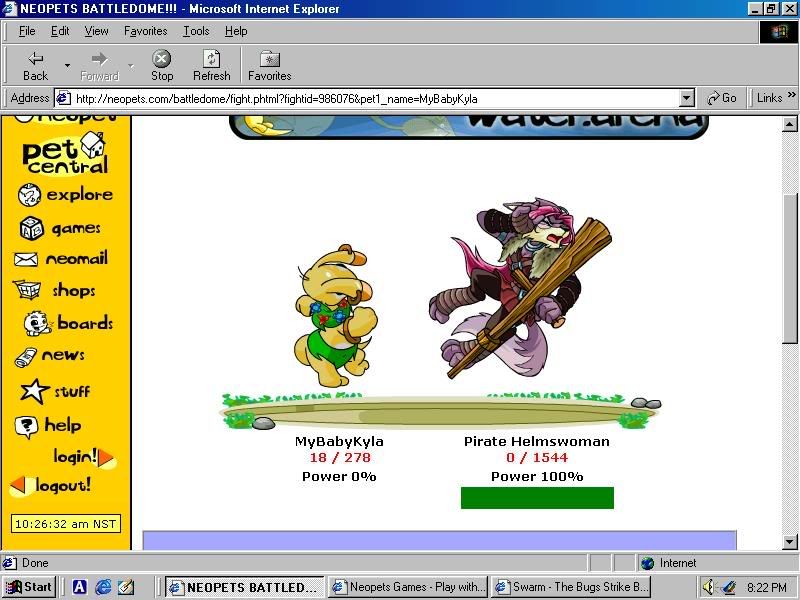This screenshot has height=600, width=800.
Task: Click the green Power 100% bar
Action: click(537, 498)
